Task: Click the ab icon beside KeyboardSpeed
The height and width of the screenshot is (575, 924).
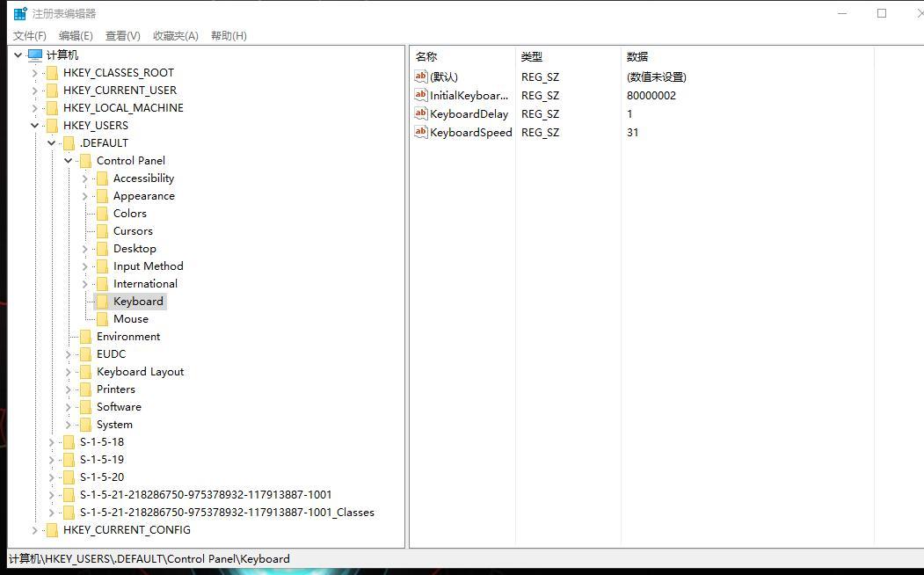Action: (x=420, y=132)
